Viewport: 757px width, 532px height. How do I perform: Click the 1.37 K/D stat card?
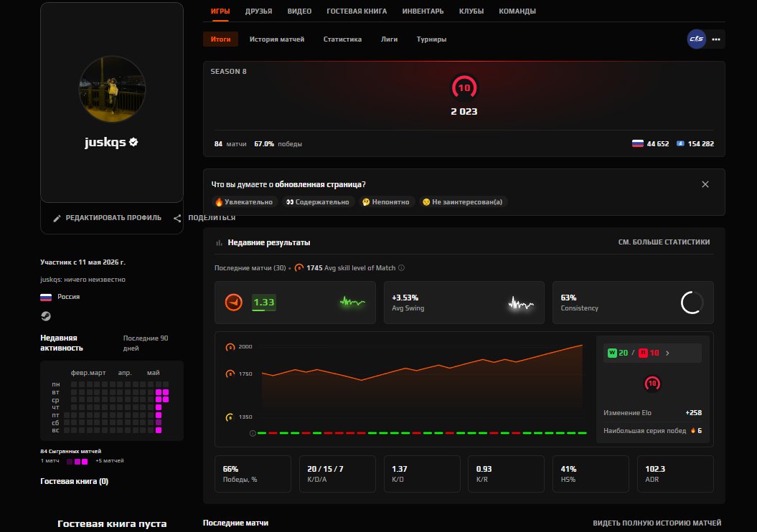tap(422, 474)
